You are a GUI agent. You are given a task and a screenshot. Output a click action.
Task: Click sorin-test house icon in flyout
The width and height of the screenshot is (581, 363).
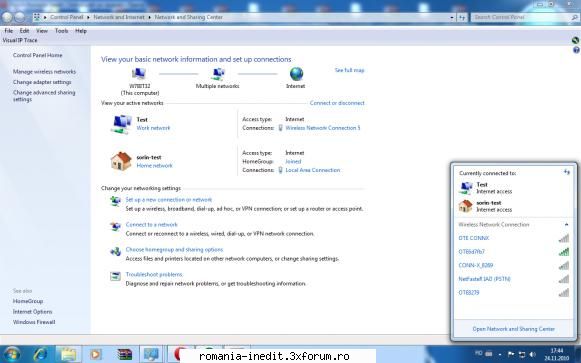[465, 206]
